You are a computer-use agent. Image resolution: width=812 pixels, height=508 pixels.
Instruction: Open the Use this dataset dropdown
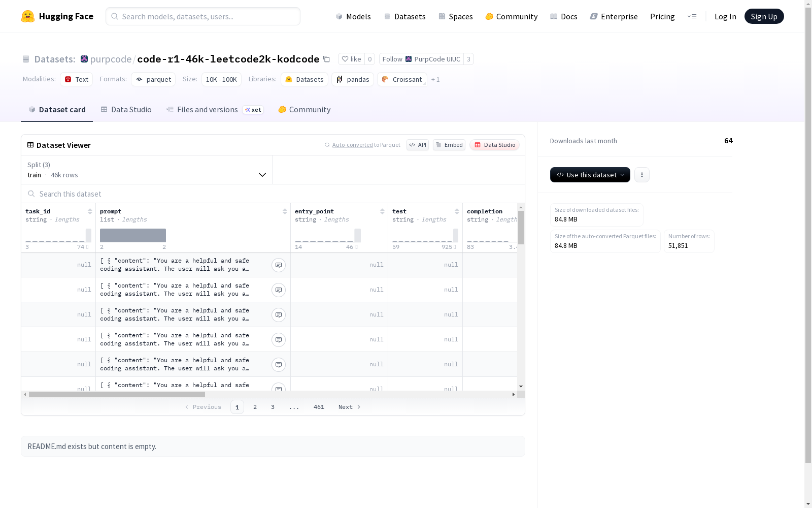coord(590,175)
